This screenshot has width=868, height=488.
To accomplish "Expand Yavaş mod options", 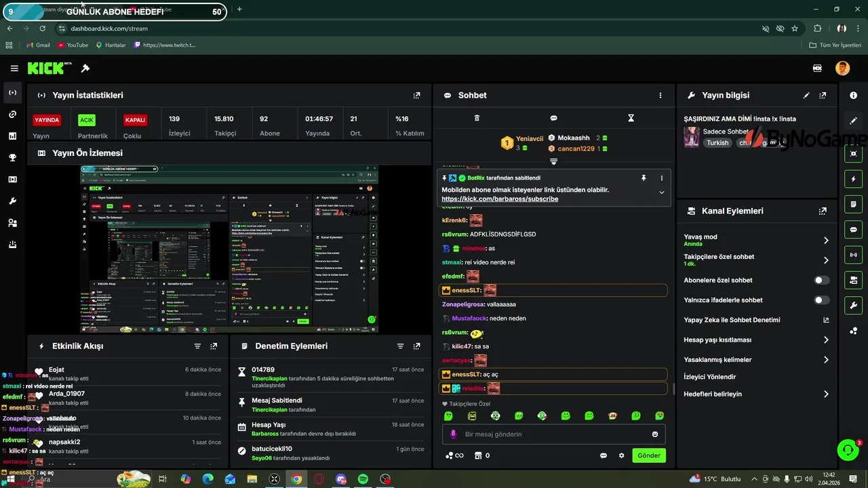I will click(826, 240).
